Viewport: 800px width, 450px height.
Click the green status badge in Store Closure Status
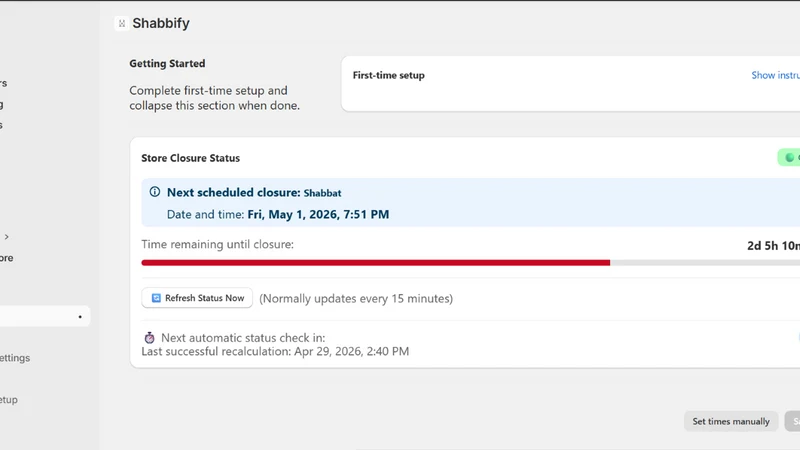coord(789,158)
